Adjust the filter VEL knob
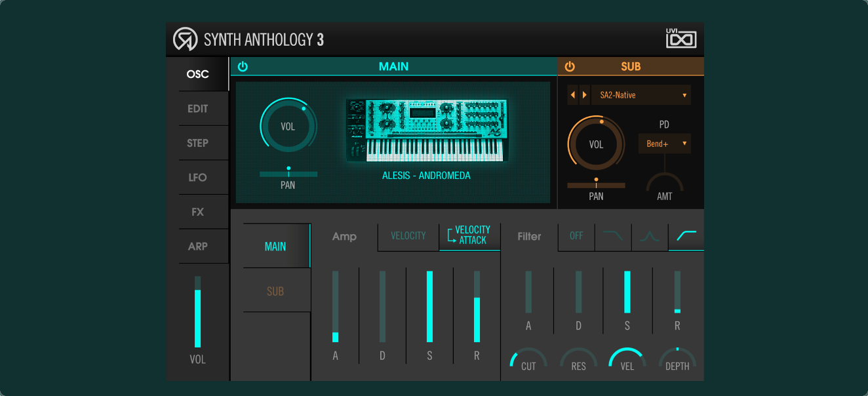Viewport: 868px width, 396px height. tap(627, 359)
